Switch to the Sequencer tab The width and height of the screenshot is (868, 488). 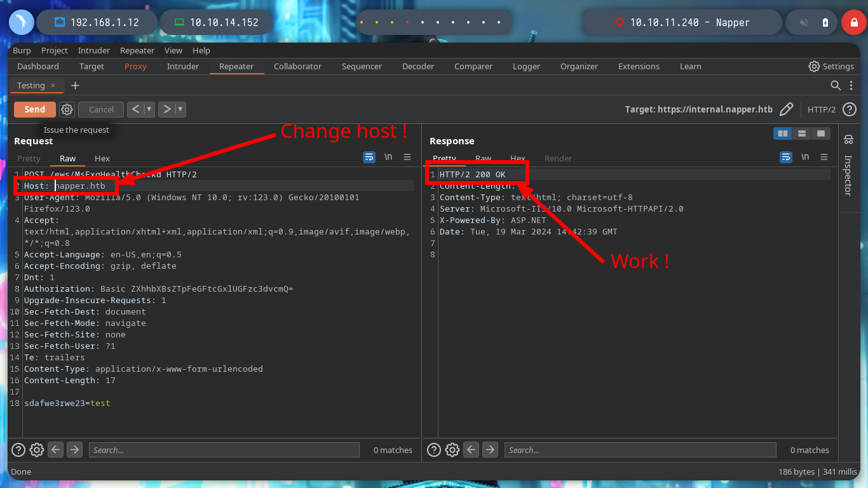pyautogui.click(x=362, y=66)
